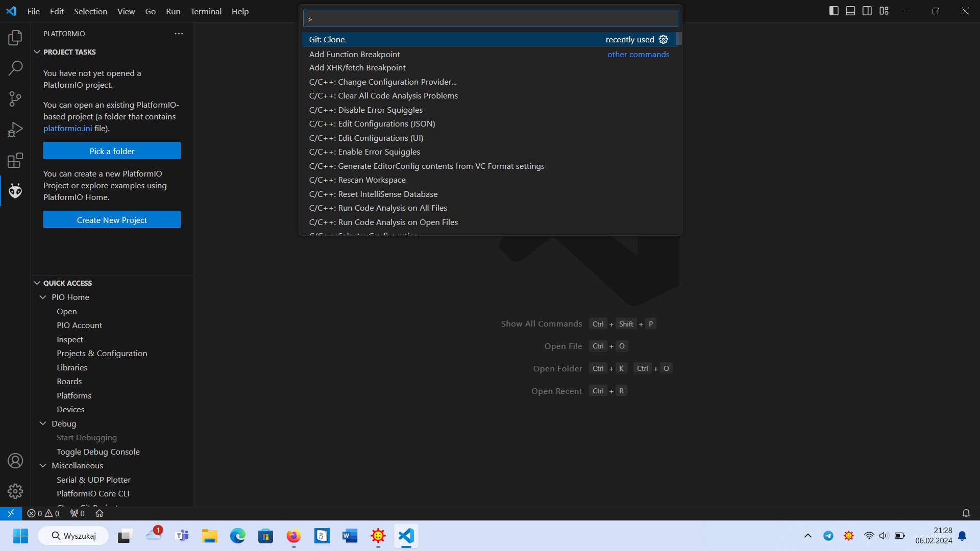Open Microsoft Edge from the taskbar
Viewport: 980px width, 551px height.
238,536
